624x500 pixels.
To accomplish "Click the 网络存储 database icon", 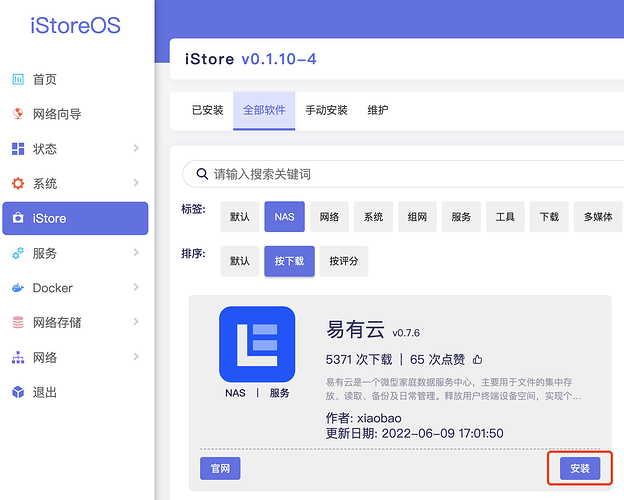I will click(18, 323).
